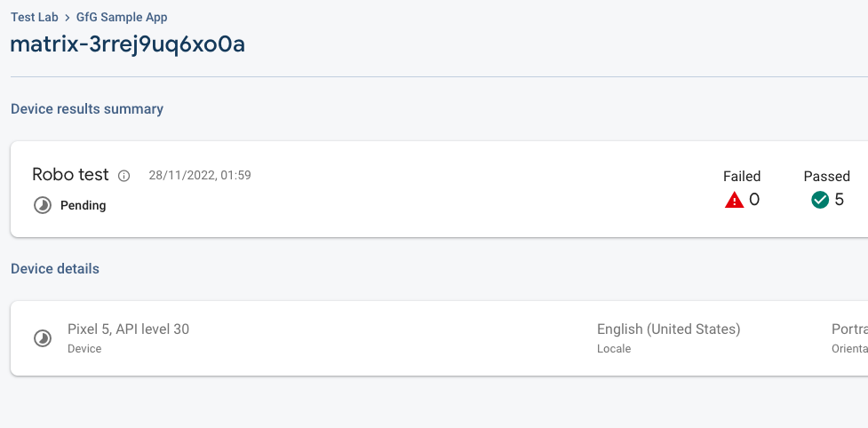Click the Failed count of 0

point(754,200)
